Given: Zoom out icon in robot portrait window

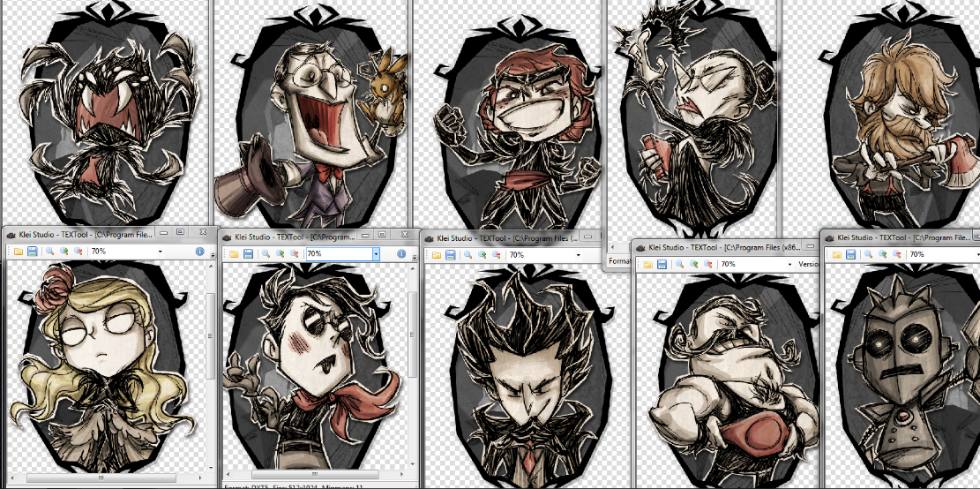Looking at the screenshot, I should (897, 254).
